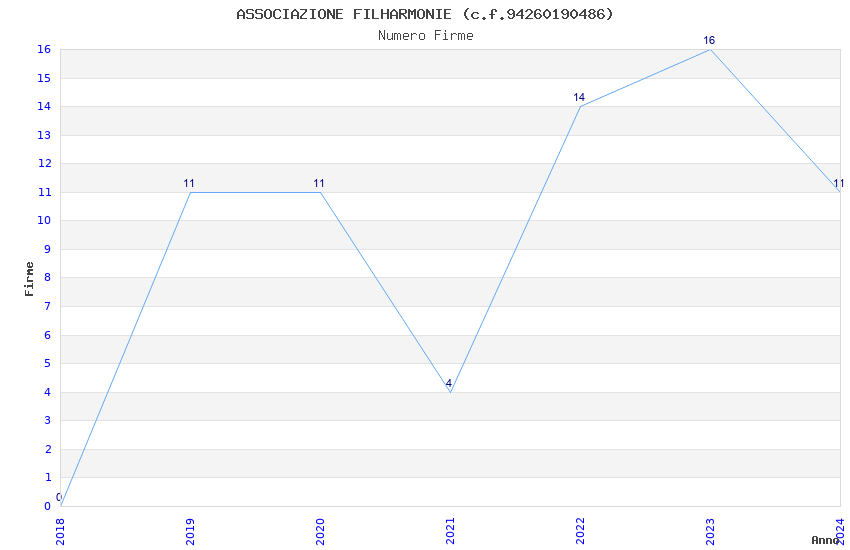Select the 2023 year label
Screen dimensions: 850x550
[711, 532]
